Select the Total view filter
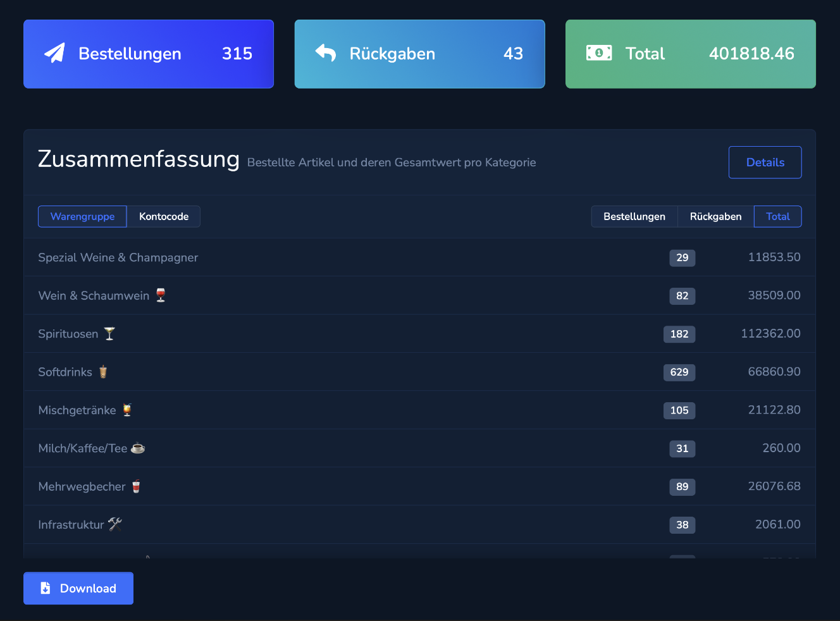 778,216
